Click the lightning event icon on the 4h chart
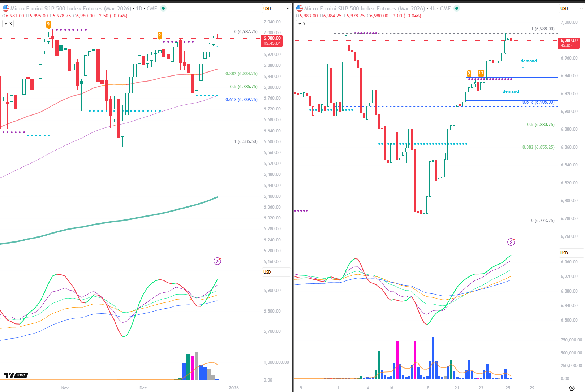This screenshot has width=585, height=392. 511,242
